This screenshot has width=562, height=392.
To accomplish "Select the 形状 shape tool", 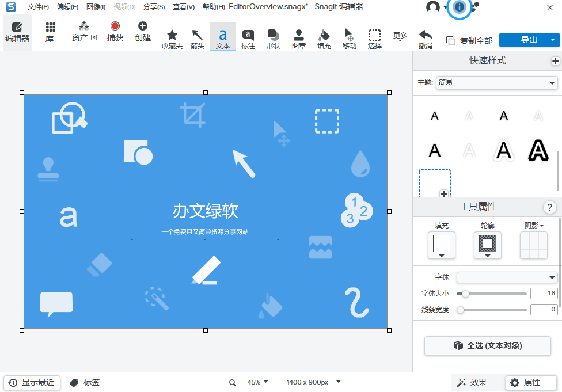I will 273,39.
